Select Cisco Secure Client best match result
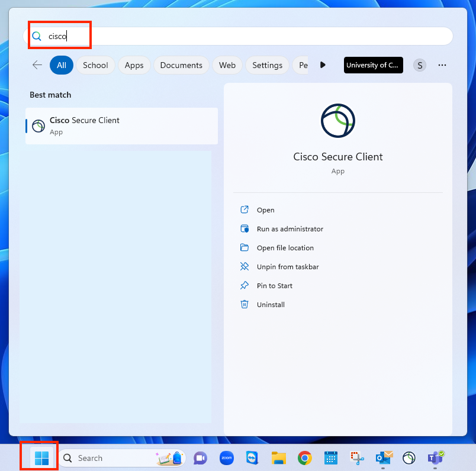 [122, 126]
